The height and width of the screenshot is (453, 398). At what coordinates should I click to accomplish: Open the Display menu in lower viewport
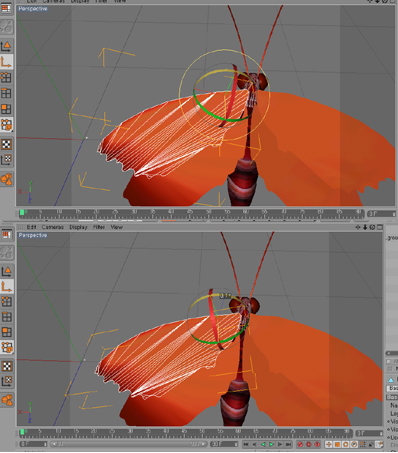click(78, 227)
